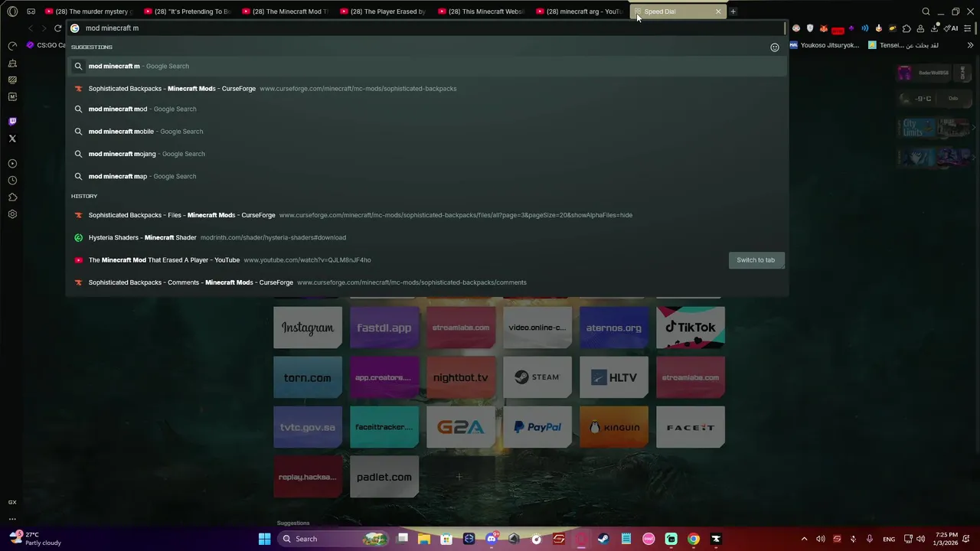980x551 pixels.
Task: Click the MetaMask fox extension icon
Action: point(824,28)
